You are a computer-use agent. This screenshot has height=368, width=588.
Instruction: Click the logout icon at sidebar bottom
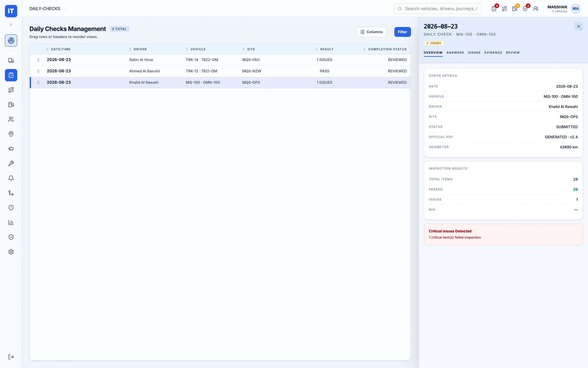pos(11,357)
